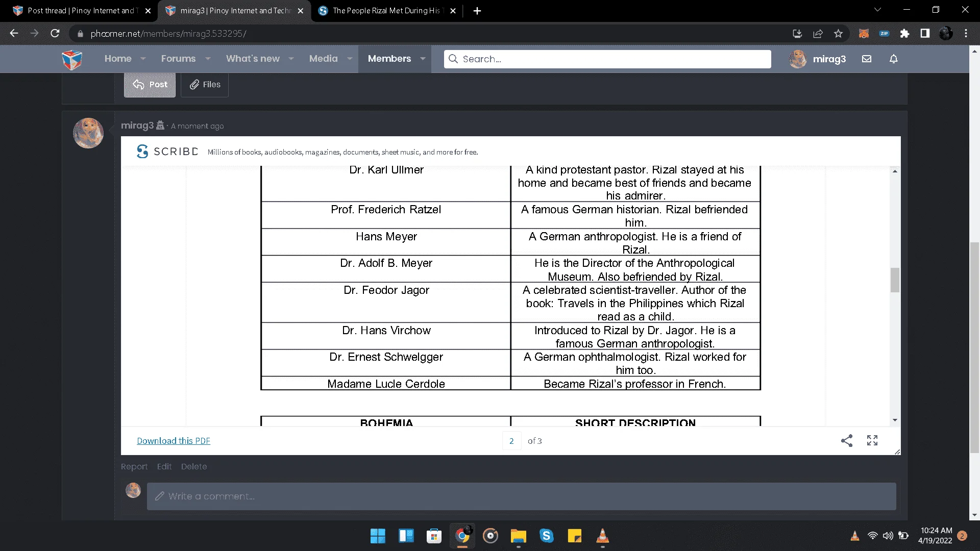Go back with browser back arrow
The height and width of the screenshot is (551, 980).
pos(14,33)
